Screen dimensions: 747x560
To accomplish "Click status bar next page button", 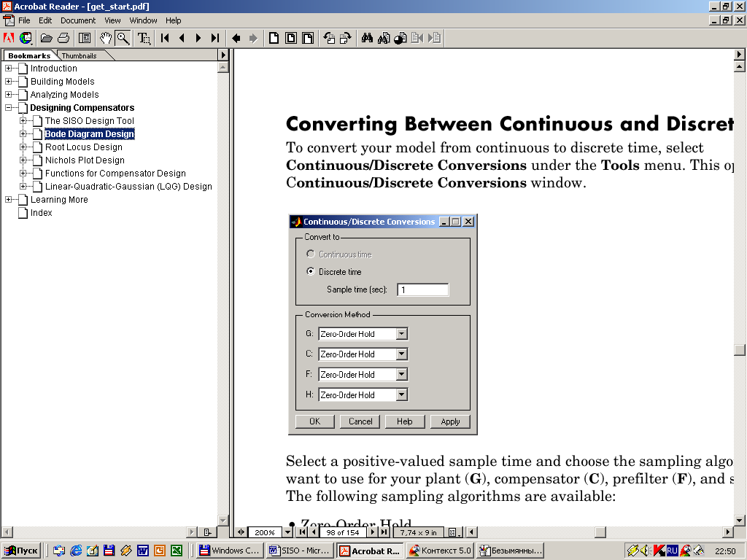I will [373, 532].
